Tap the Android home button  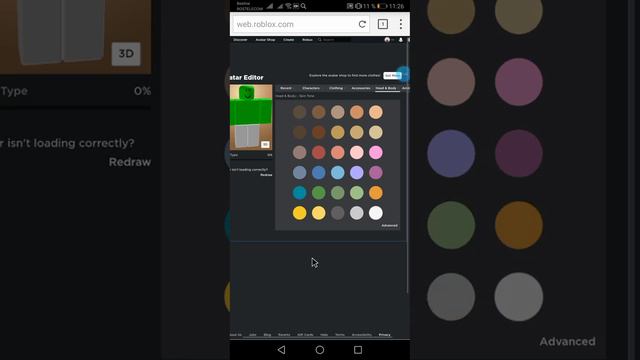320,350
